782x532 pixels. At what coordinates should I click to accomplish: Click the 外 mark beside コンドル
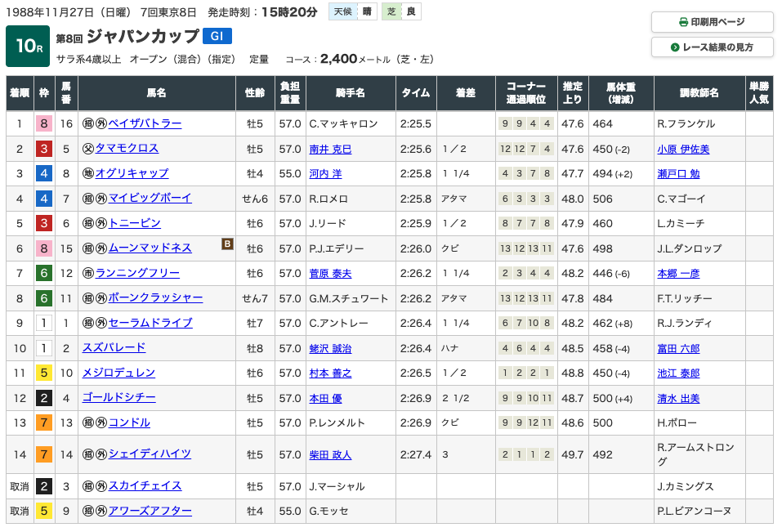point(101,422)
